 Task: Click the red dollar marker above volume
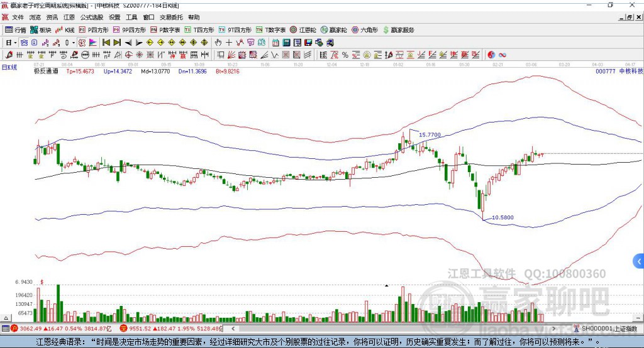42,282
